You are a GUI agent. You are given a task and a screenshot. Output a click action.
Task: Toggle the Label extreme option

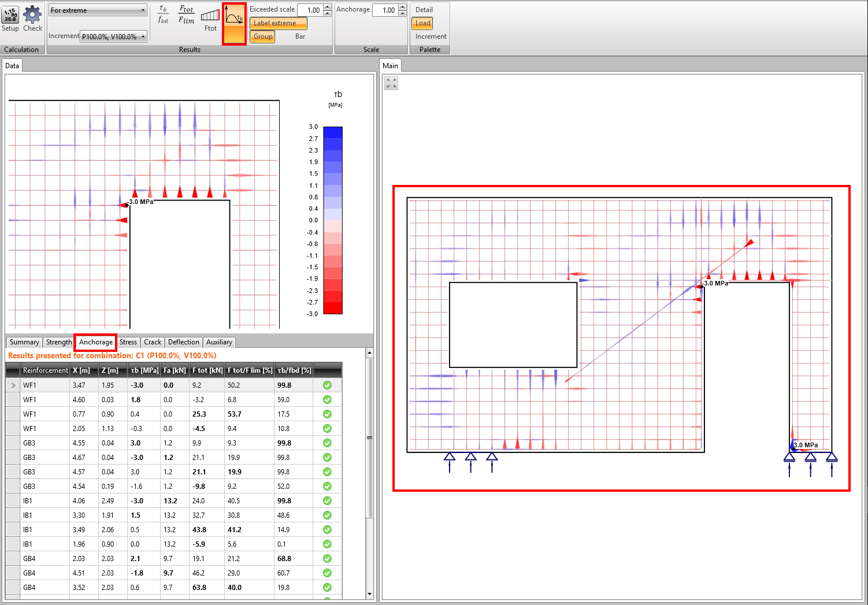[278, 23]
